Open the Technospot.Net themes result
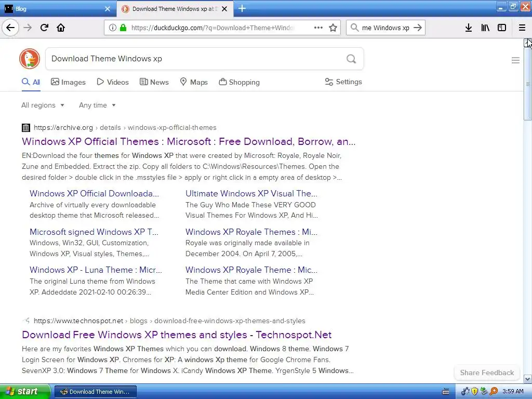Viewport: 532px width, 399px height. pyautogui.click(x=177, y=335)
